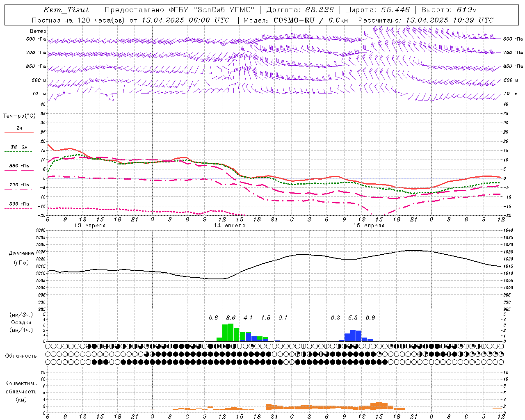Click the 4.1 precipitation total

(248, 317)
